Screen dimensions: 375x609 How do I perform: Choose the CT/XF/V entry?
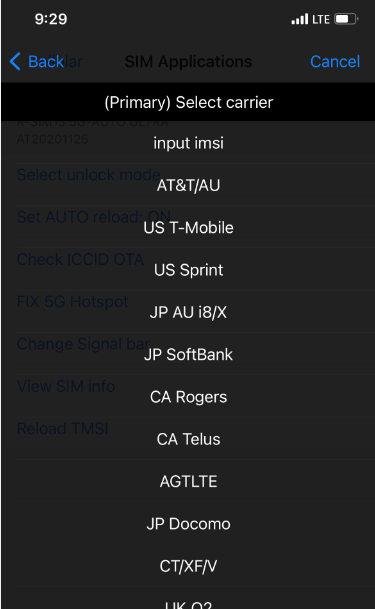pyautogui.click(x=188, y=566)
